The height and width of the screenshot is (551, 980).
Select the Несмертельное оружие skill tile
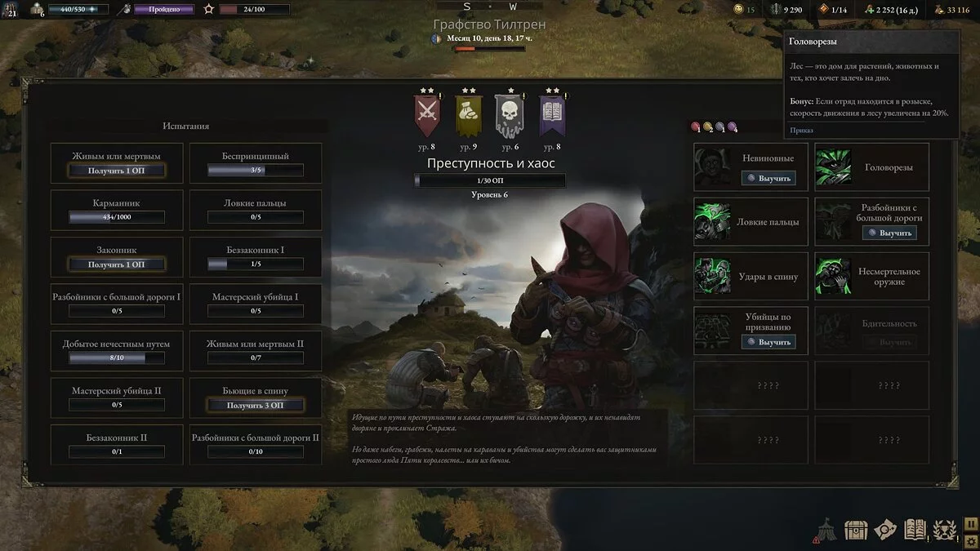pos(872,277)
